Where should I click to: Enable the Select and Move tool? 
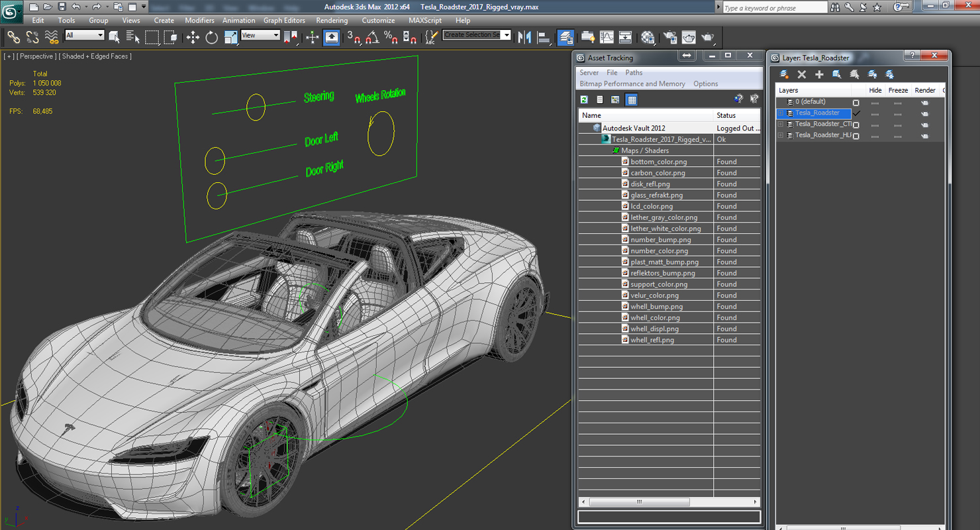point(193,37)
